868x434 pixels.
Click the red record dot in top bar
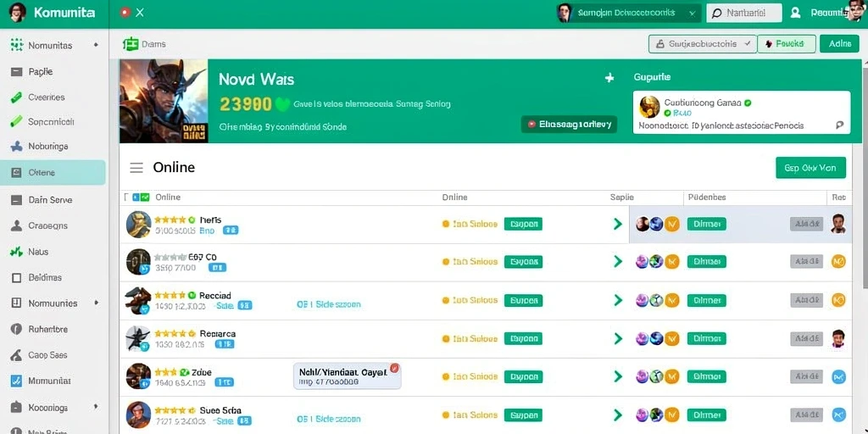tap(125, 12)
